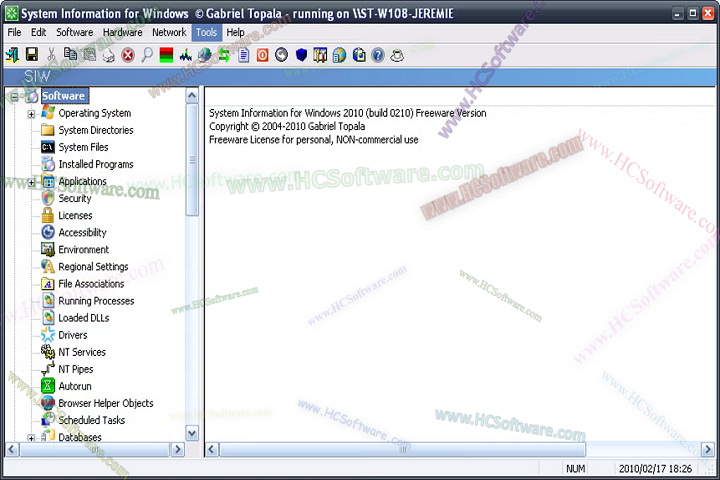The image size is (720, 480).
Task: Open the Help menu
Action: 235,33
